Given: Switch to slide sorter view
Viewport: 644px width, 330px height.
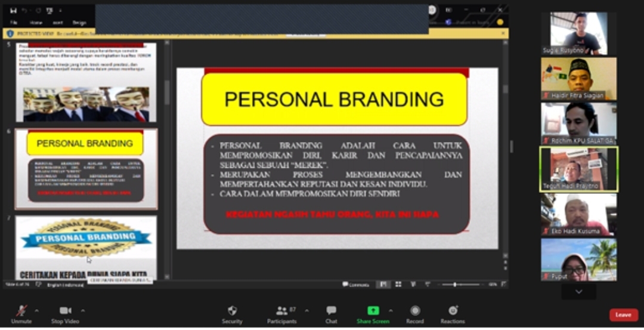Looking at the screenshot, I should point(398,285).
